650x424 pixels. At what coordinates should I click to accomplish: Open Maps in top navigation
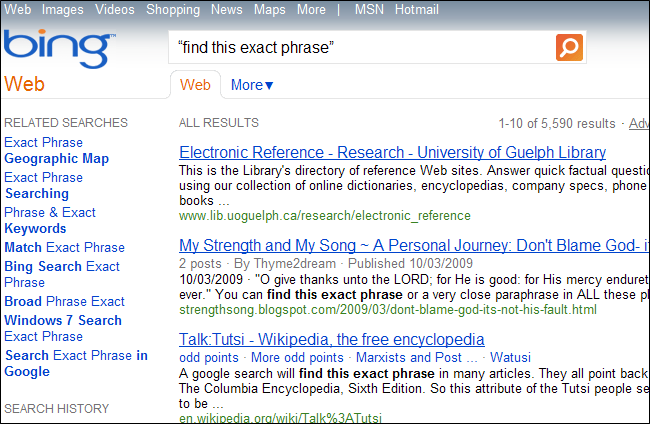(270, 10)
